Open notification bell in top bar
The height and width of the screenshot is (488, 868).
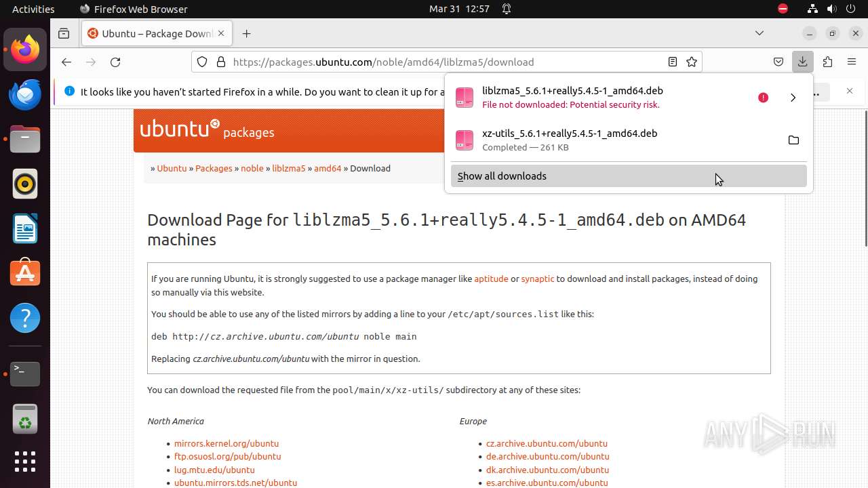coord(506,9)
